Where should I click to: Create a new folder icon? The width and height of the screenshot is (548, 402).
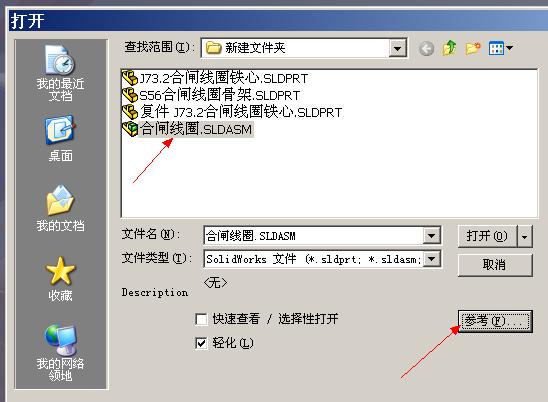coord(473,48)
